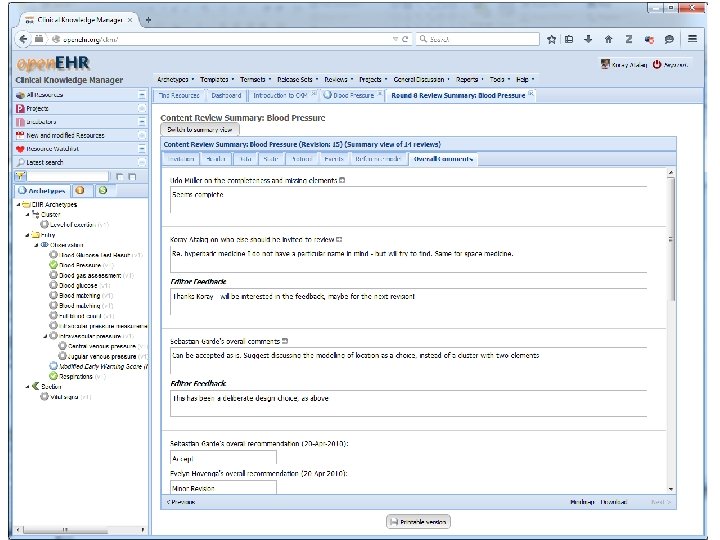The width and height of the screenshot is (720, 540).
Task: Go to Previous page link
Action: coord(181,502)
